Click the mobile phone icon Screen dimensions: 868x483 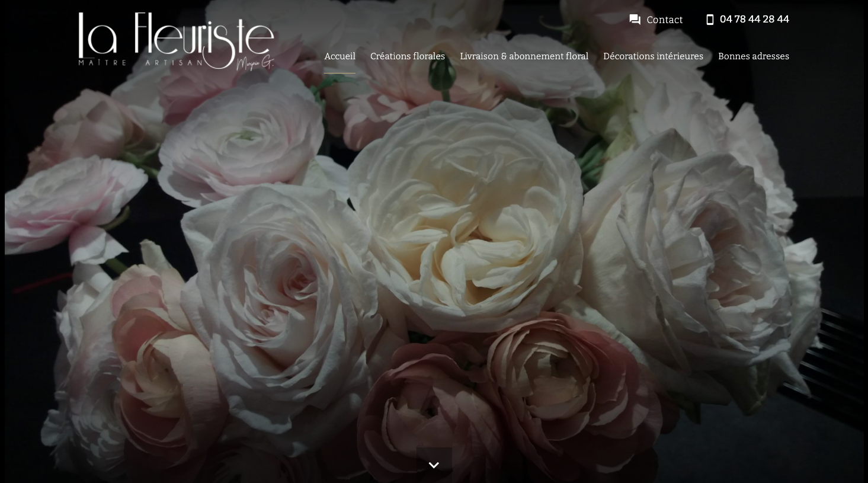[x=710, y=20]
